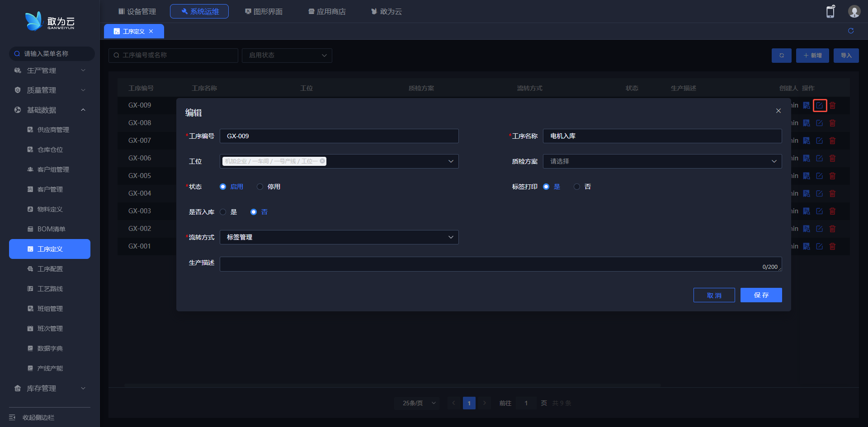
Task: Open the user avatar profile menu
Action: pyautogui.click(x=854, y=12)
